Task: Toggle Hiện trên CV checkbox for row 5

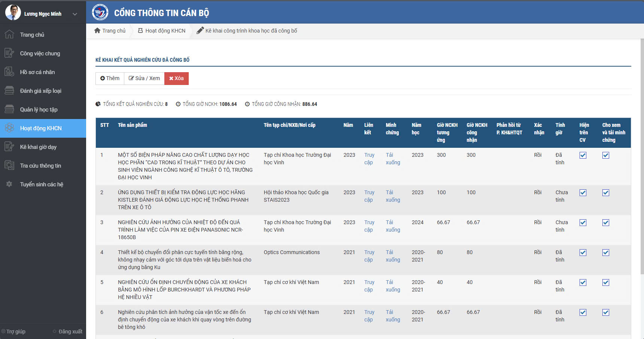Action: 583,282
